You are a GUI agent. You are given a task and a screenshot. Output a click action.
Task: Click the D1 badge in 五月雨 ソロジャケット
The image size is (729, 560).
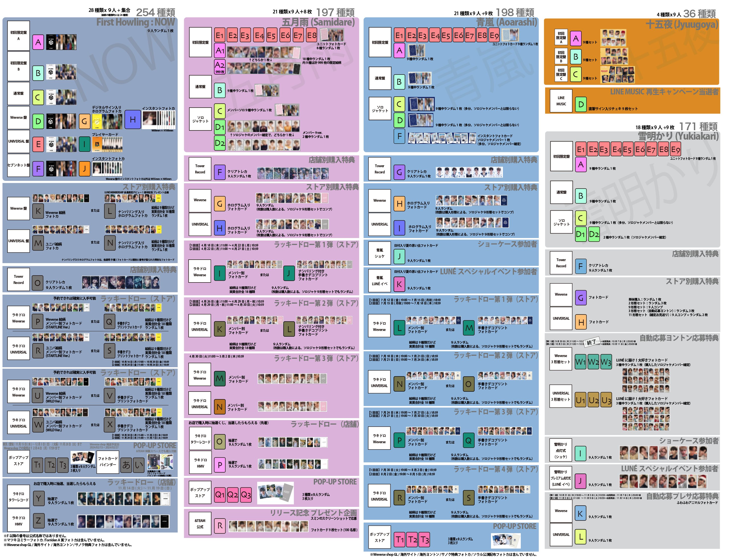[220, 127]
